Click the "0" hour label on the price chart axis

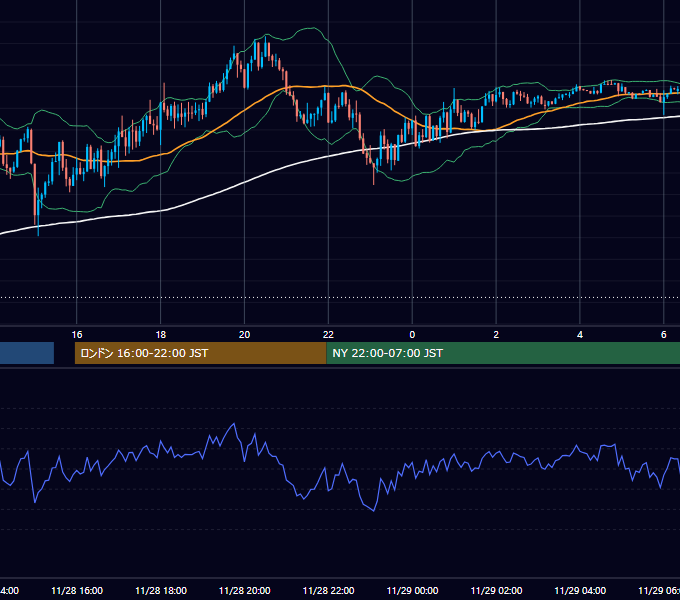[x=412, y=335]
